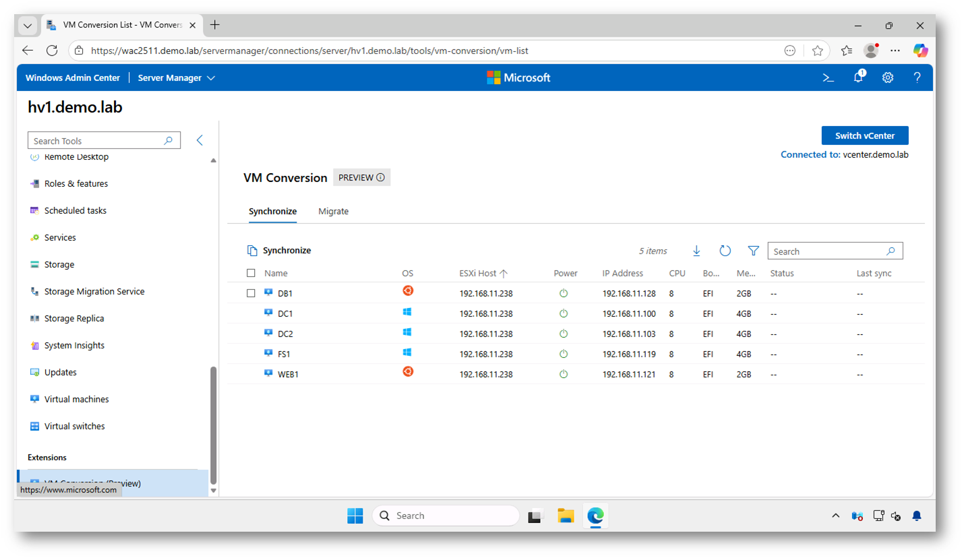
Task: Click the sidebar vertical scrollbar thumb
Action: 214,425
